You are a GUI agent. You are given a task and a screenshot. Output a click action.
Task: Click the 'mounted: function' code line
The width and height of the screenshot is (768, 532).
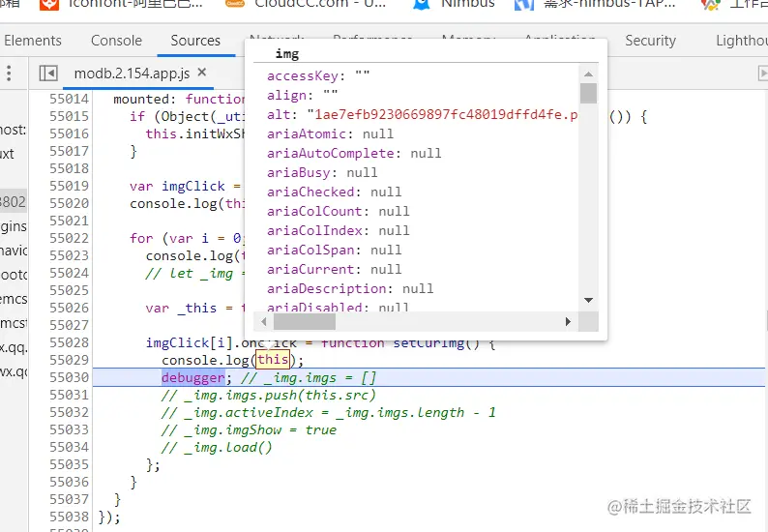(179, 99)
